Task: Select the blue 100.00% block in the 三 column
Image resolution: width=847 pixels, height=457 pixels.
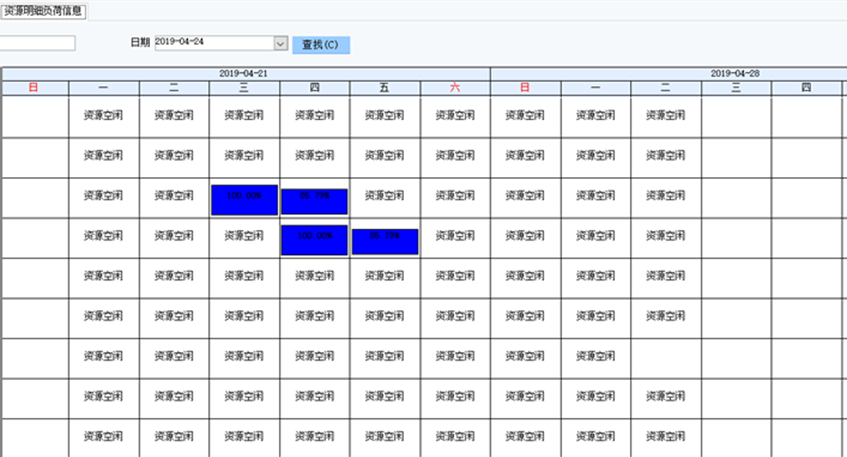Action: pos(244,200)
